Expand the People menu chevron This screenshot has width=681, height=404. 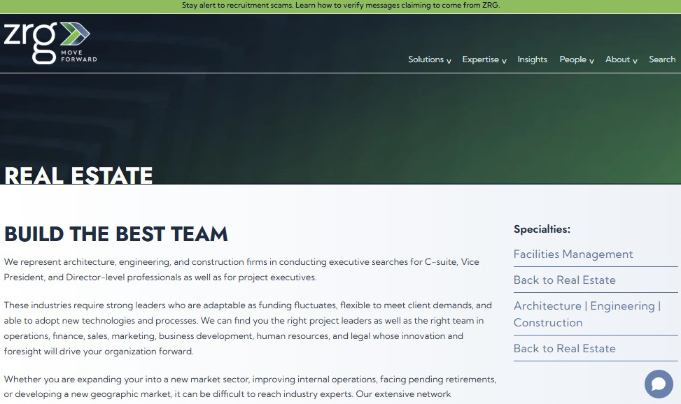pos(592,61)
